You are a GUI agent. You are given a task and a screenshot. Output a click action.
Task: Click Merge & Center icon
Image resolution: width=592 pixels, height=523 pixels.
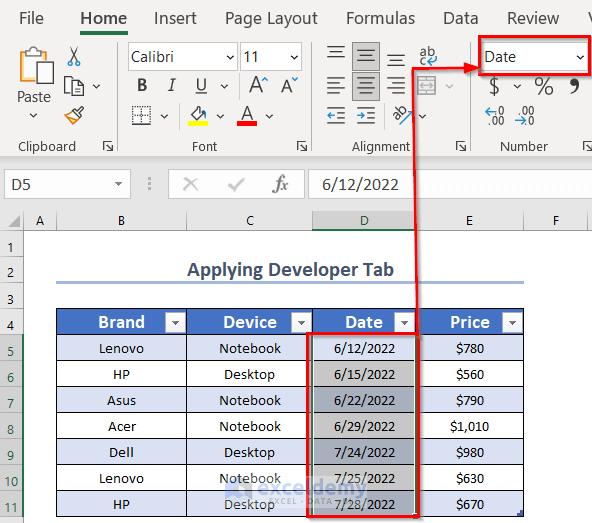(x=427, y=86)
